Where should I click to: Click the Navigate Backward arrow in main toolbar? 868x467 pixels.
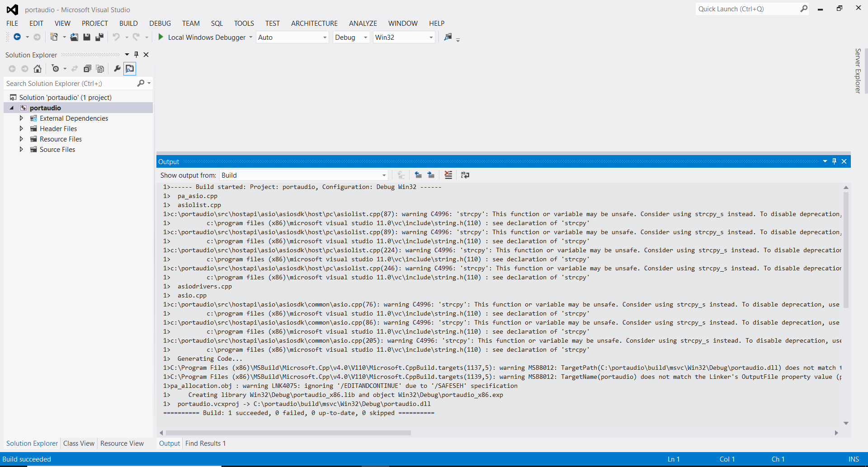pyautogui.click(x=17, y=37)
